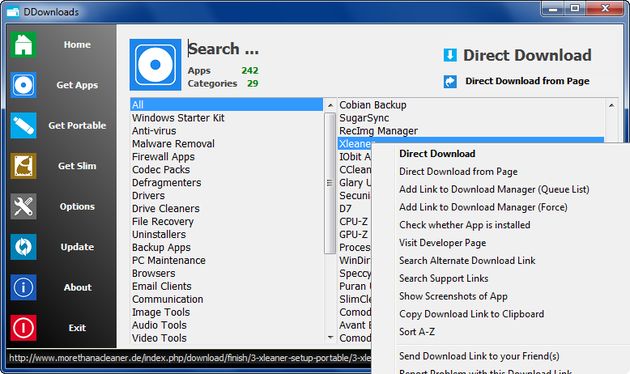This screenshot has width=630, height=374.
Task: Choose Direct Download from Page in context menu
Action: [x=458, y=172]
